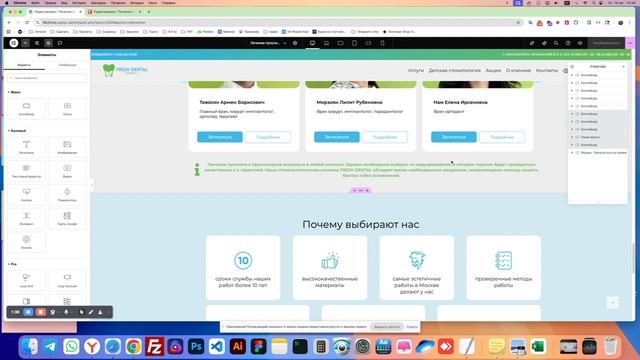This screenshot has height=360, width=640.
Task: Open site settings icon in top bar
Action: (37, 43)
